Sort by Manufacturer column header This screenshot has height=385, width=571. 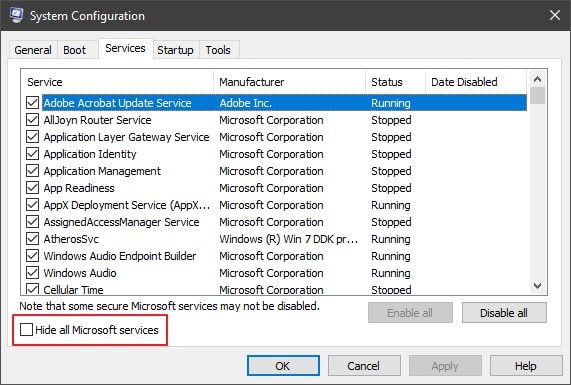(x=289, y=82)
